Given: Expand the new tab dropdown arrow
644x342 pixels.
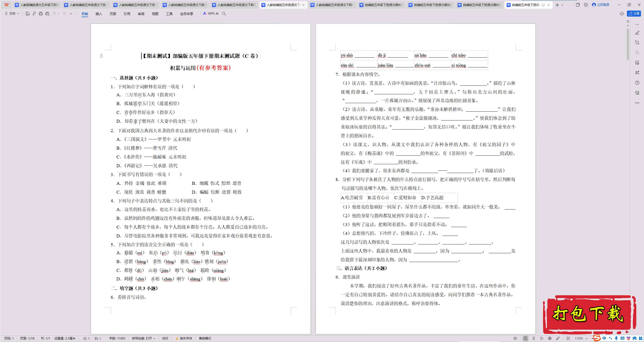Looking at the screenshot, I should (562, 5).
